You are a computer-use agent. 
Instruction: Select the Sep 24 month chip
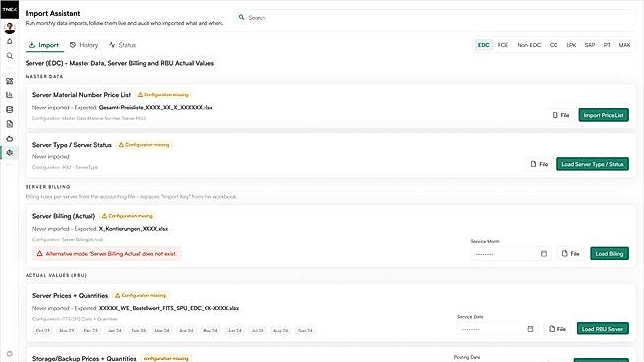(305, 331)
